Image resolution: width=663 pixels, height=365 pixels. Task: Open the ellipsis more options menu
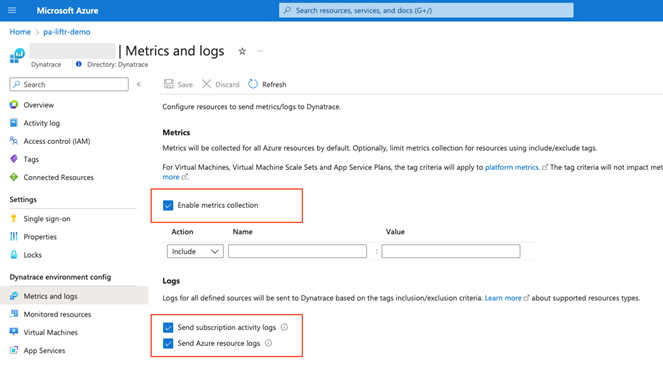point(260,51)
